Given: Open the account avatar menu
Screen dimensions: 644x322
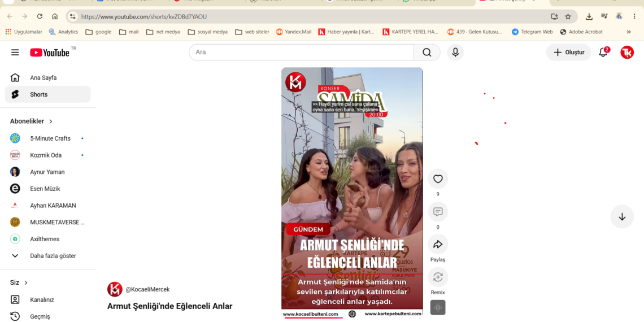Looking at the screenshot, I should click(626, 52).
